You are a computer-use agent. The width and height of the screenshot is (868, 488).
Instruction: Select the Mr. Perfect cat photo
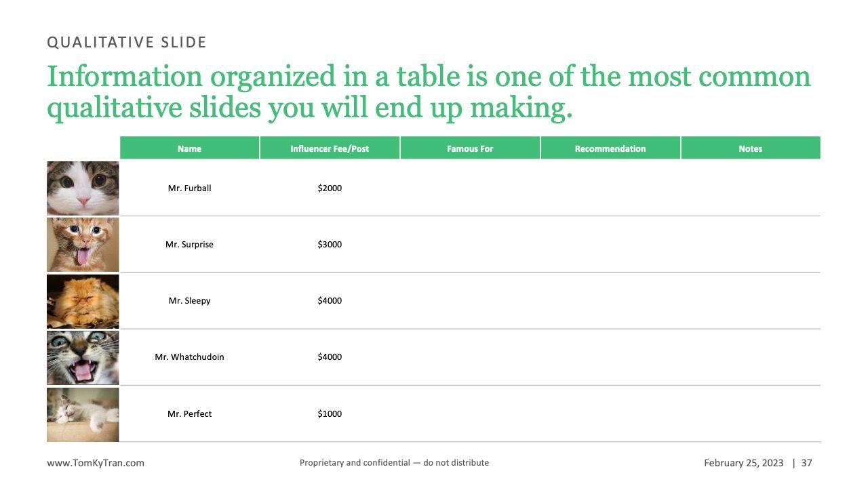(83, 414)
